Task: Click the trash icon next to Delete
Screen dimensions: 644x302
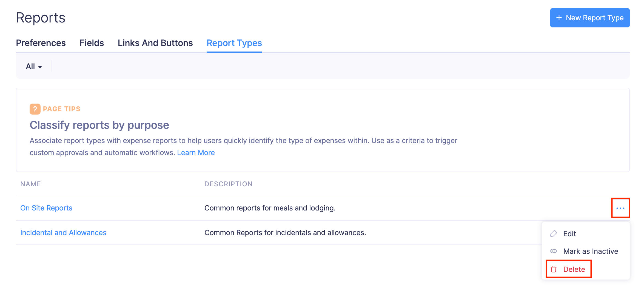Action: [554, 269]
